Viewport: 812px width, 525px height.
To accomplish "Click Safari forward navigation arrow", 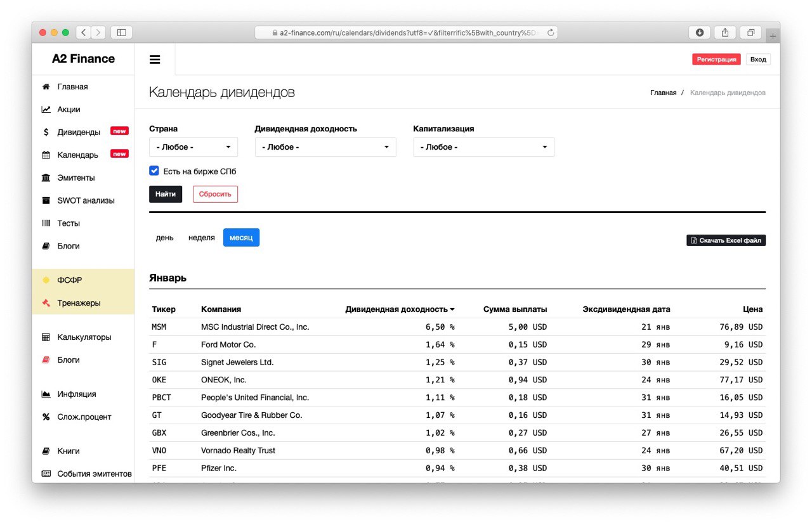I will [x=98, y=32].
